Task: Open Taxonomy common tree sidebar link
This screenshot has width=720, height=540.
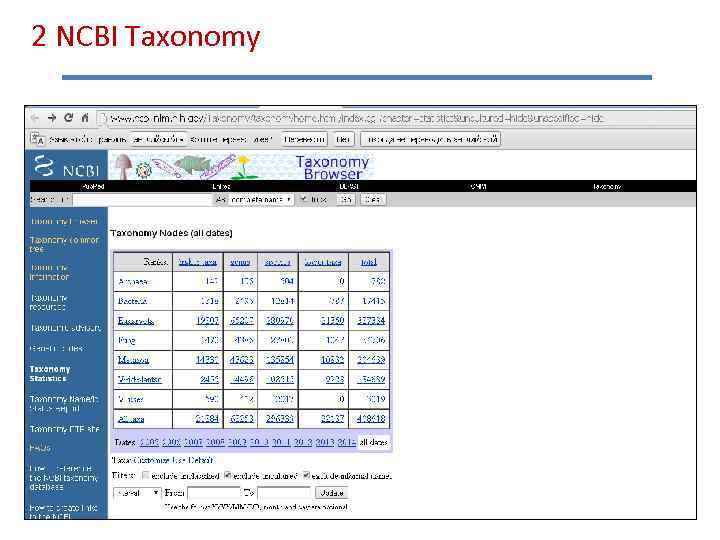Action: 64,244
